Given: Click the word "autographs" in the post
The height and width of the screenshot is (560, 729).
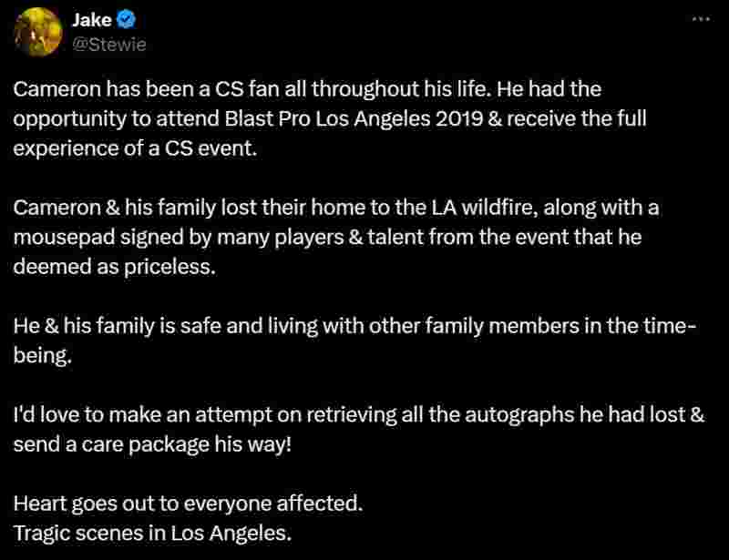Looking at the screenshot, I should [x=519, y=415].
